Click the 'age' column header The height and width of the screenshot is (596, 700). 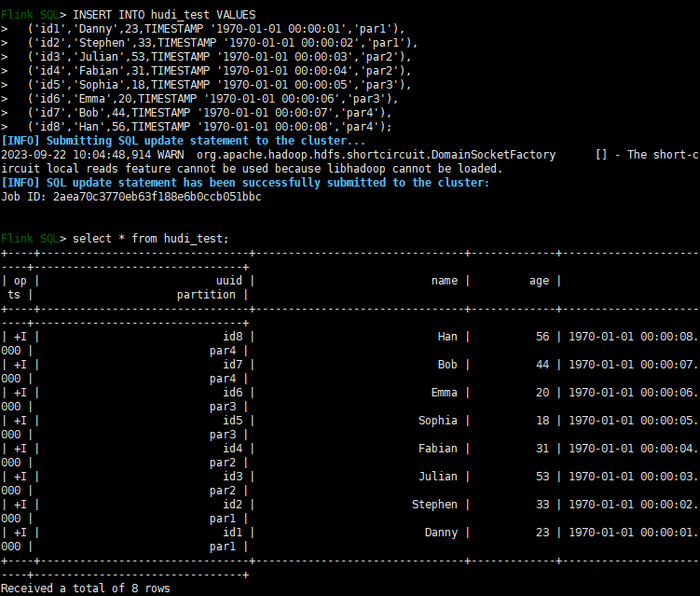(x=539, y=281)
